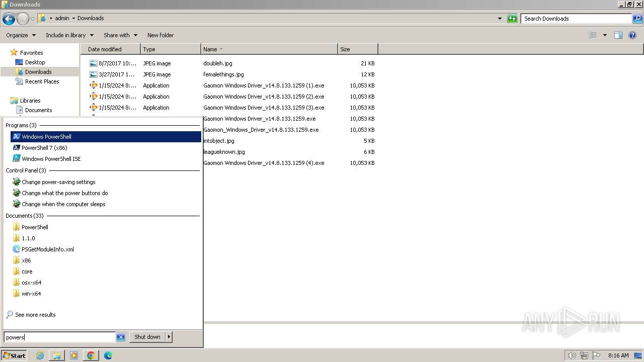Click the taskbar clock 8:16 AM
Viewport: 644px width, 362px height.
(x=618, y=355)
